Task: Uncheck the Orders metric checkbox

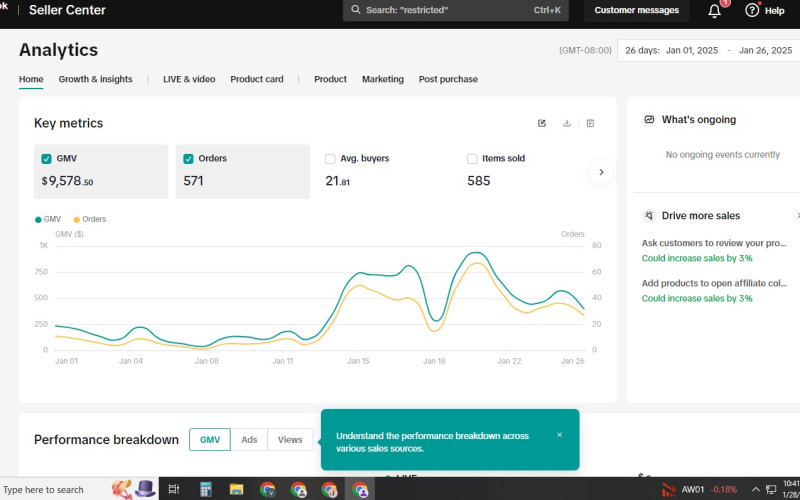Action: pos(189,158)
